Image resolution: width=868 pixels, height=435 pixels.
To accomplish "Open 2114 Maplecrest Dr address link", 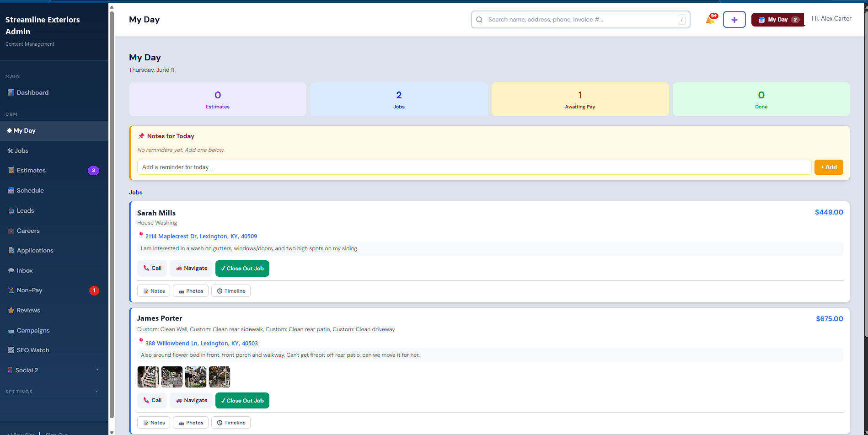I will point(201,236).
